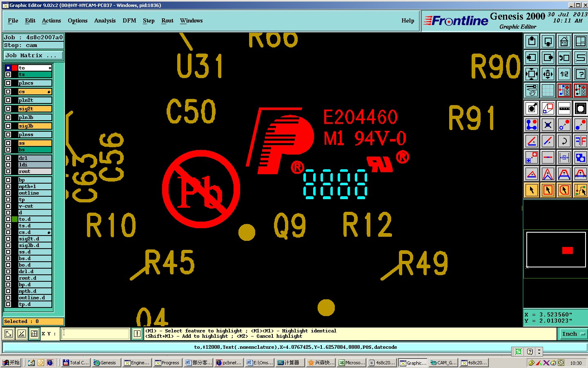This screenshot has width=588, height=368.
Task: Open the Help menu
Action: [408, 20]
